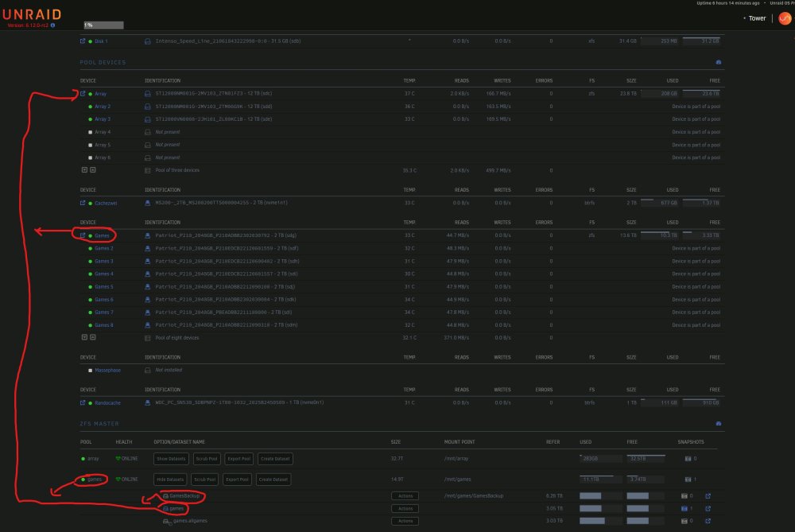Click the list icon beside 'Pool of eight devices'

tap(148, 338)
